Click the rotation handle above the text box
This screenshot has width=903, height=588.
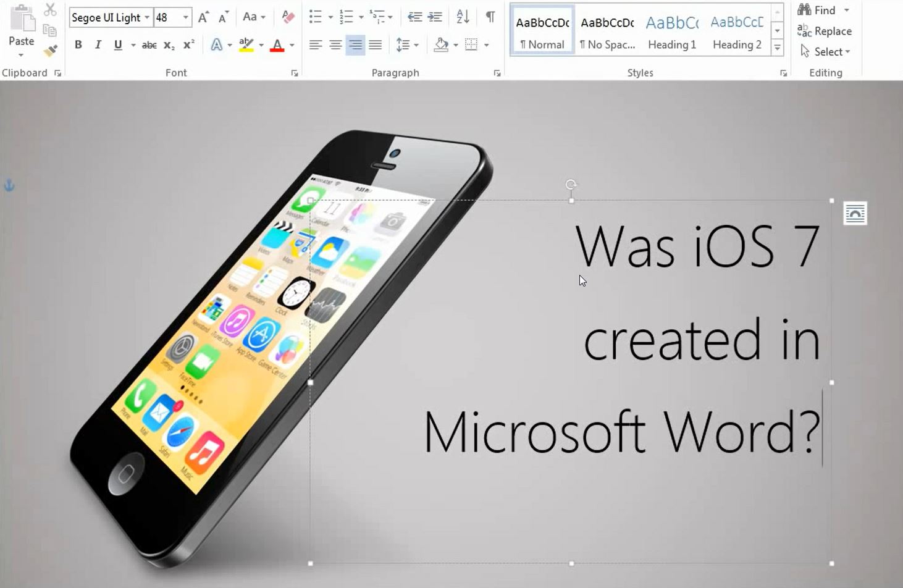click(571, 185)
